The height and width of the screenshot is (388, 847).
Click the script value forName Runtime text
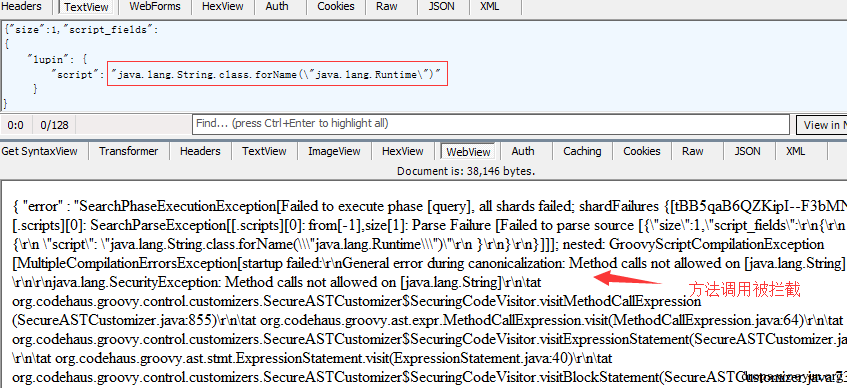[277, 75]
